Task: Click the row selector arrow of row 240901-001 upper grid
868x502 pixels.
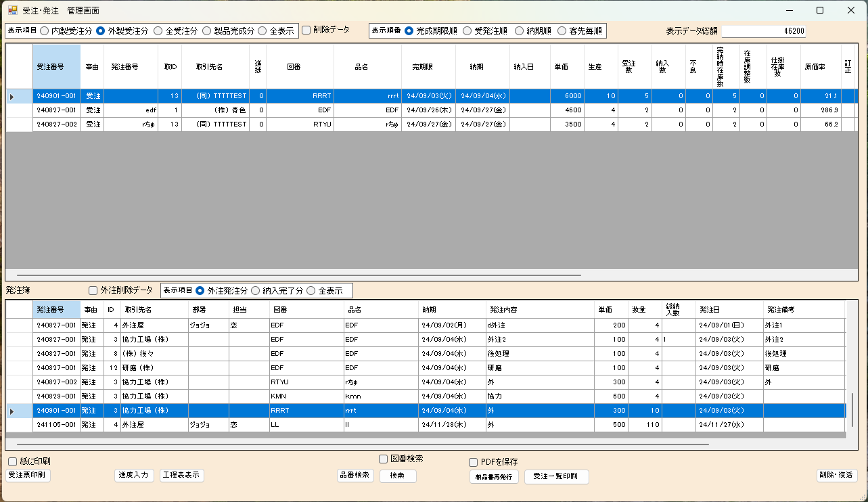Action: click(19, 96)
